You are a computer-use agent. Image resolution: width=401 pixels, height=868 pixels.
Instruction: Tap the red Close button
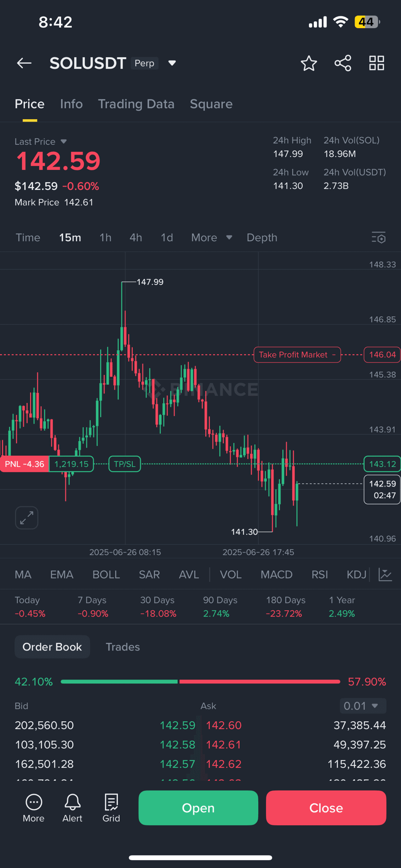(x=326, y=808)
